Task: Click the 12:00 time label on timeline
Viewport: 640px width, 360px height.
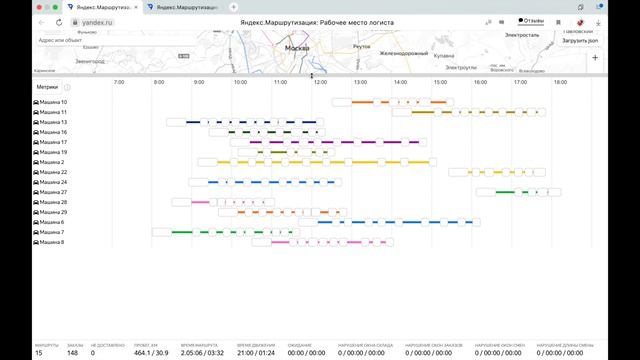Action: [x=320, y=82]
